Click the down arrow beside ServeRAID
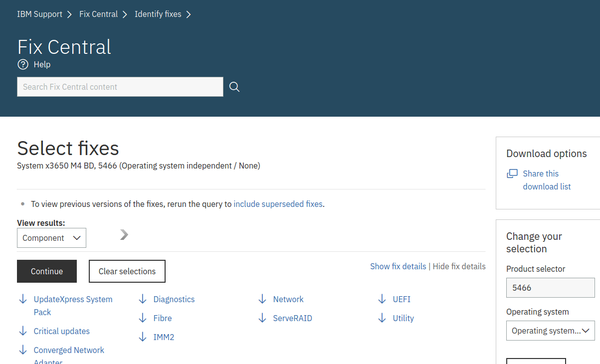The image size is (600, 364). [262, 318]
